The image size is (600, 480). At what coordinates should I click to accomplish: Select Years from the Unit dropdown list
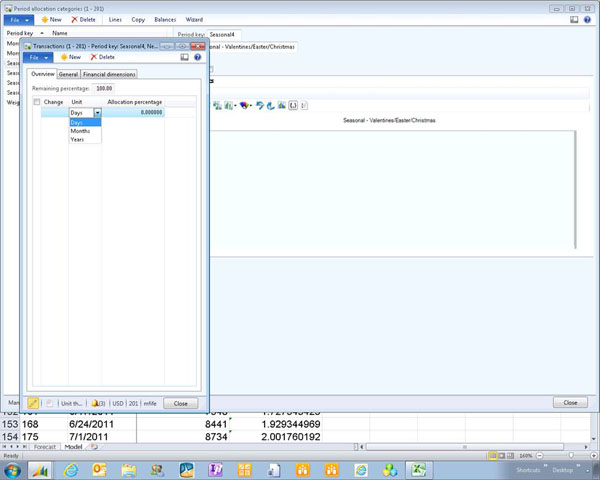(77, 140)
